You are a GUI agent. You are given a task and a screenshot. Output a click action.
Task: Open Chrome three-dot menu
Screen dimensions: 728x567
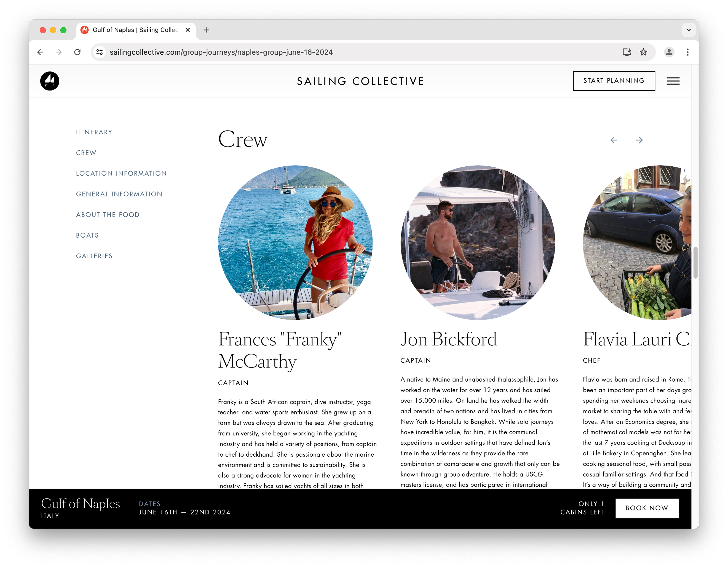(x=688, y=52)
